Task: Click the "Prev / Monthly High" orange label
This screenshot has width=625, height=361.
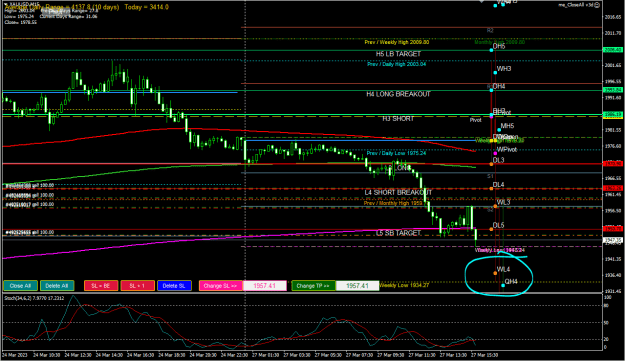Action: (393, 203)
